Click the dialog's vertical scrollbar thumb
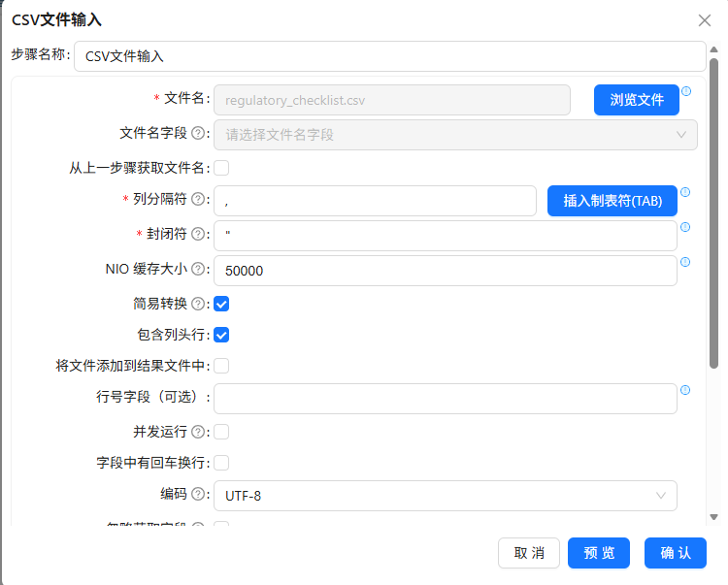 (x=714, y=213)
